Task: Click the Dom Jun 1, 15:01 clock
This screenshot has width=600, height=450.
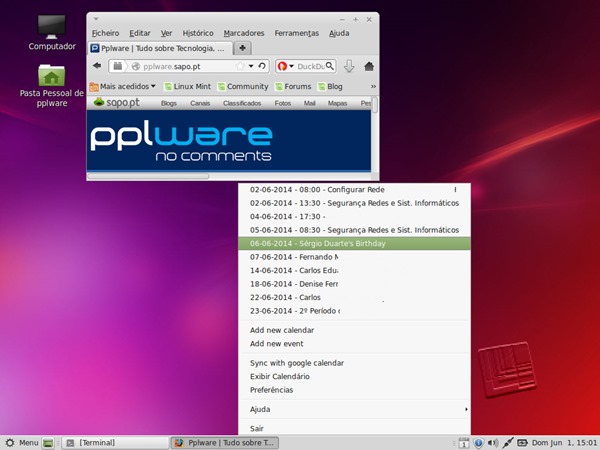Action: tap(564, 443)
